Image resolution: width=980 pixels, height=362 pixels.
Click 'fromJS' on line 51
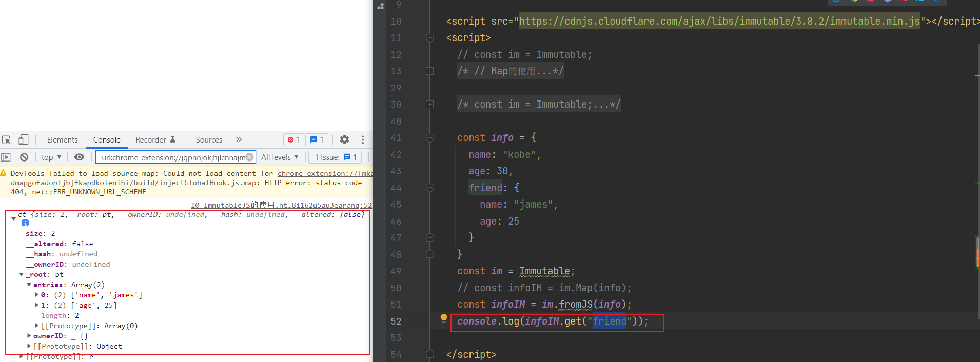[x=576, y=304]
